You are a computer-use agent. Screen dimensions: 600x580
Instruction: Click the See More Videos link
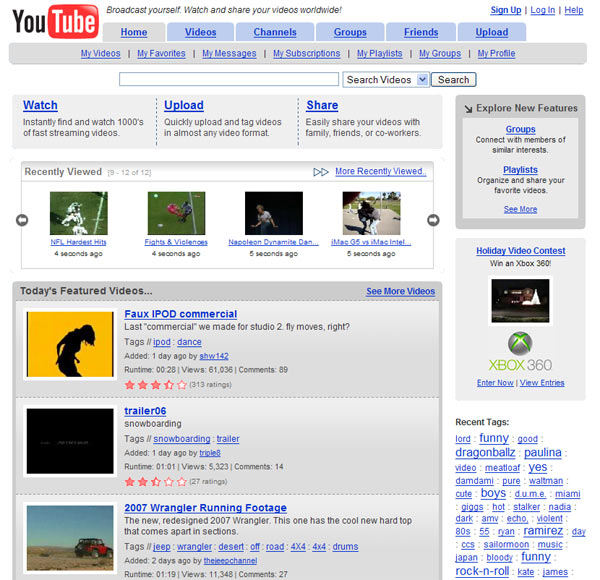[401, 292]
